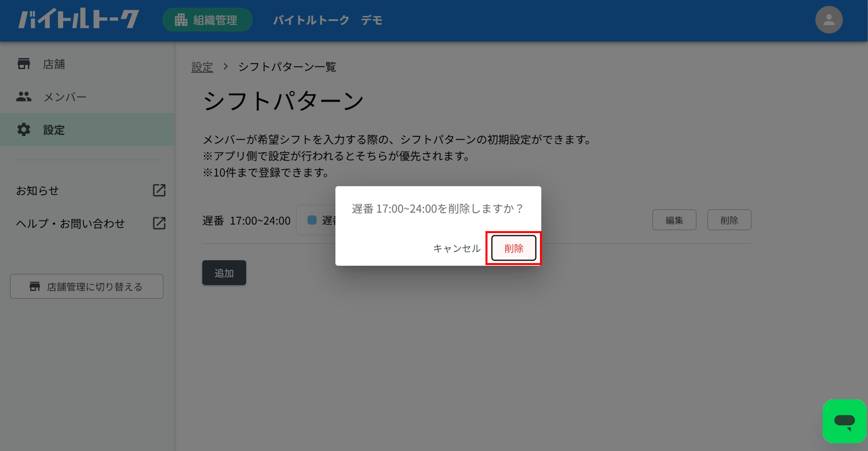Click the 追加 button
The width and height of the screenshot is (868, 451).
224,273
